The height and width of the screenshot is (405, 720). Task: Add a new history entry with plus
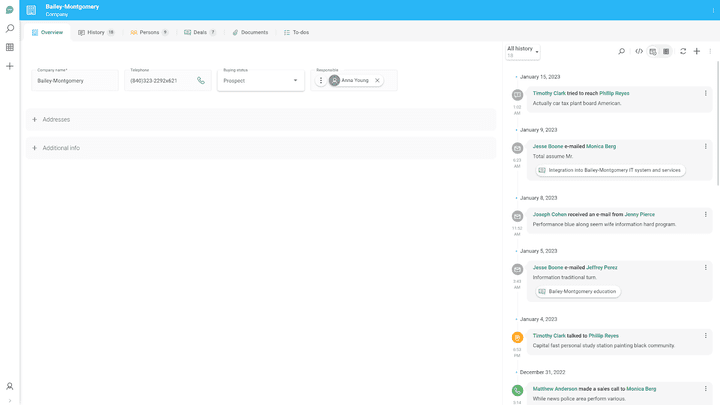(697, 51)
